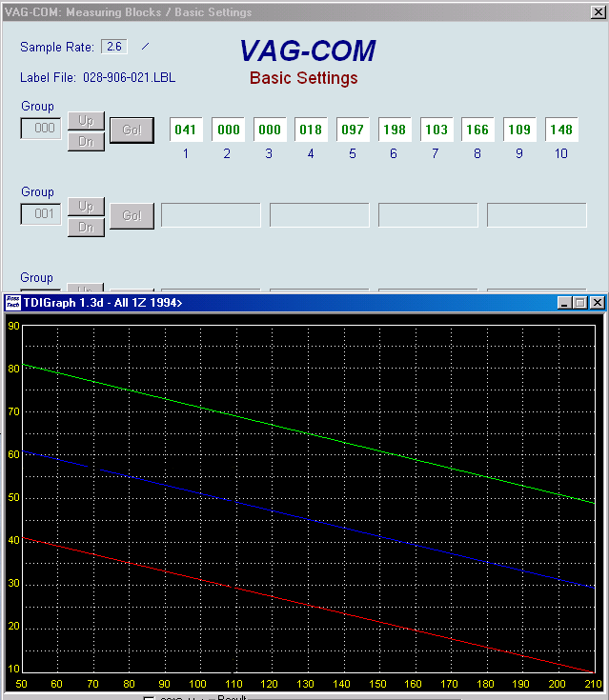Click Go! button next to Group 000

click(x=132, y=130)
